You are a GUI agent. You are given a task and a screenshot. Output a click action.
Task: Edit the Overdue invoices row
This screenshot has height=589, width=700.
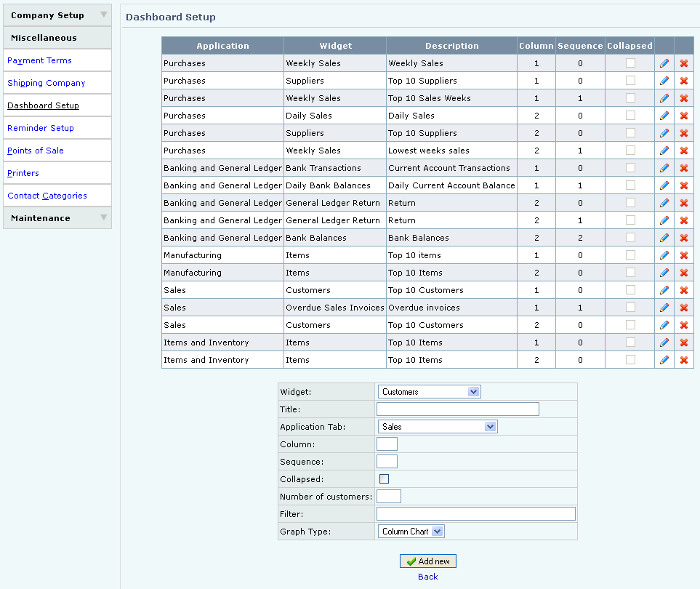tap(664, 308)
